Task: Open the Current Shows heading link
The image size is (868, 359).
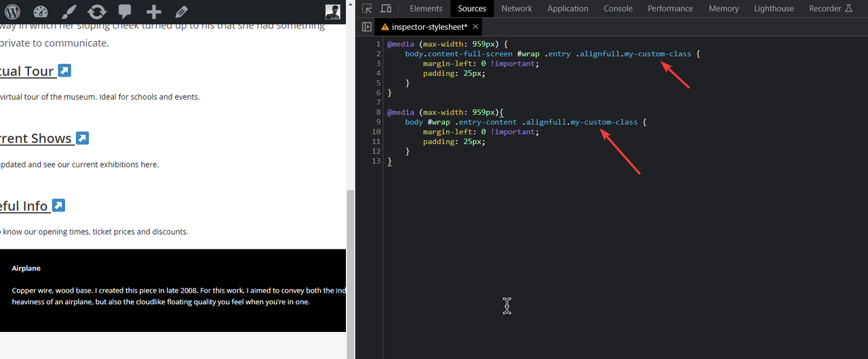Action: click(x=36, y=139)
